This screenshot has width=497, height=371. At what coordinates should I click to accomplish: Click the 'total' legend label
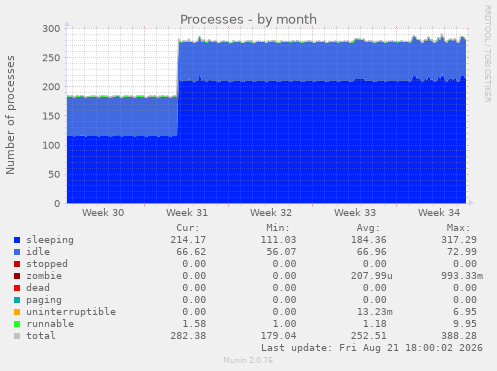(x=41, y=336)
